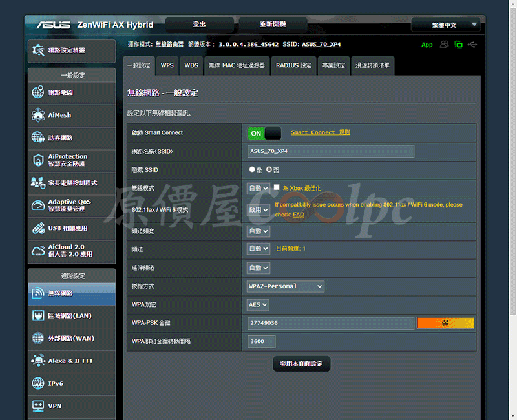Screen dimensions: 517x420
Task: Click the USB status icon in header
Action: [473, 45]
